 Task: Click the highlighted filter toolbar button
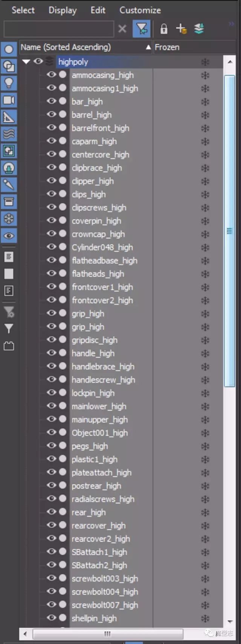(142, 29)
